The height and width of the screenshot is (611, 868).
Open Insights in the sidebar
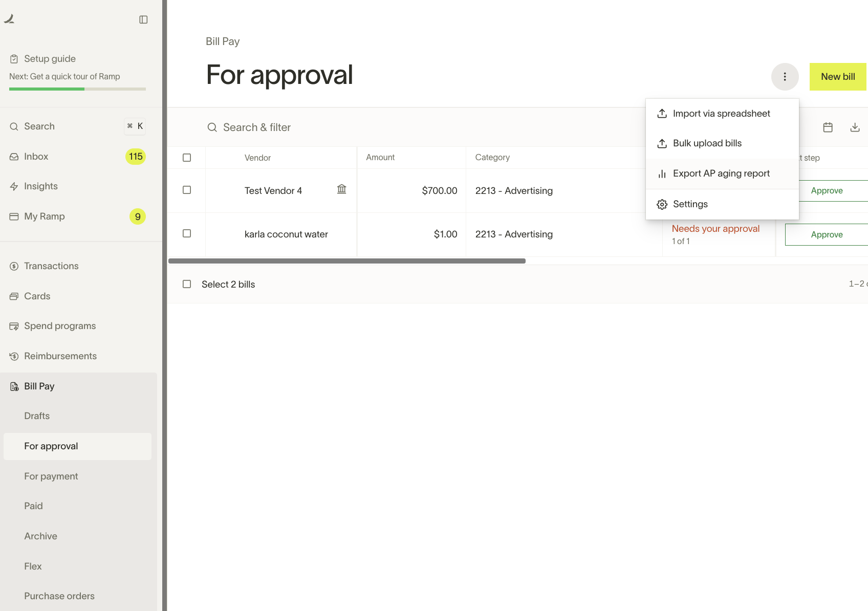coord(40,186)
